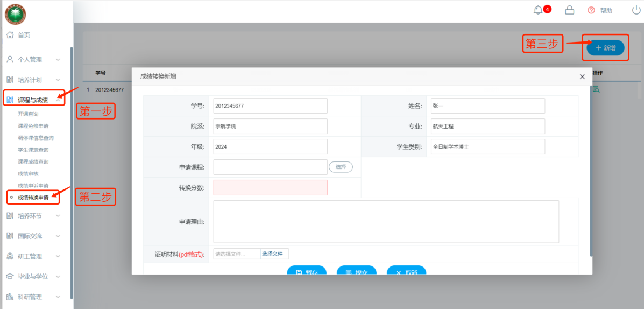Click the power logout icon

[x=636, y=10]
